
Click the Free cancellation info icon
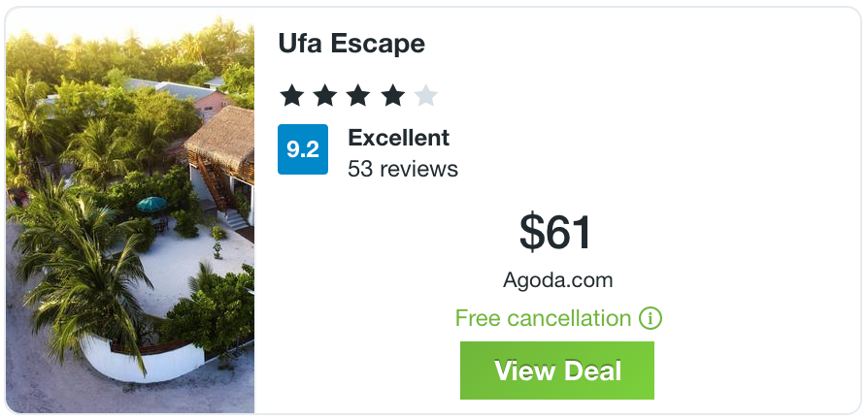click(651, 318)
